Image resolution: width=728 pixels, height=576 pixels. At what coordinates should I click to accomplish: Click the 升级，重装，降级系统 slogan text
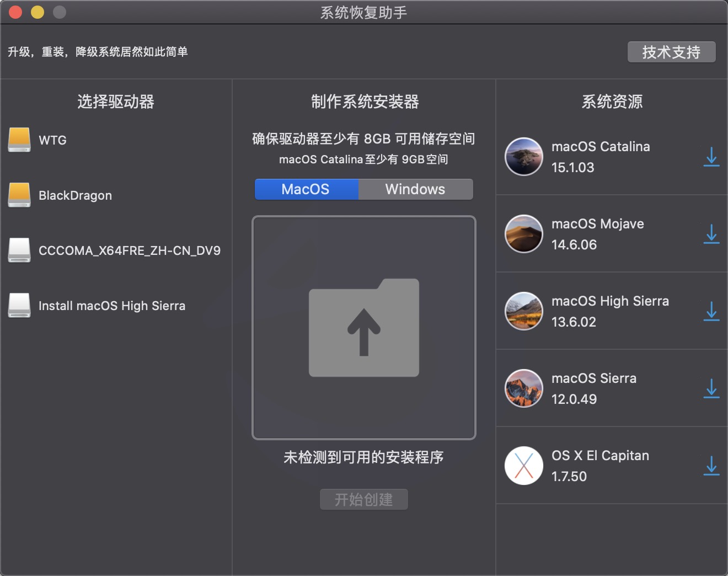tap(98, 52)
